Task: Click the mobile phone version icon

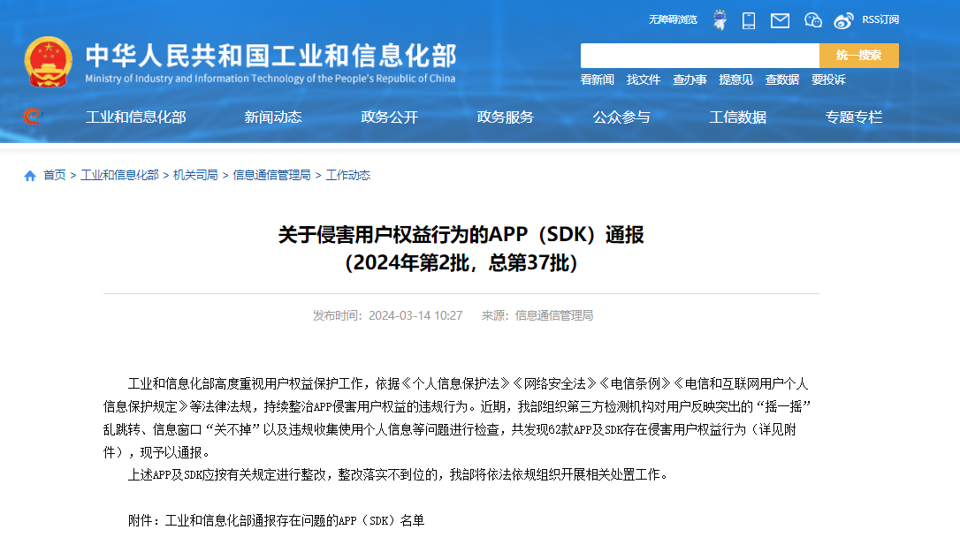Action: [x=748, y=19]
